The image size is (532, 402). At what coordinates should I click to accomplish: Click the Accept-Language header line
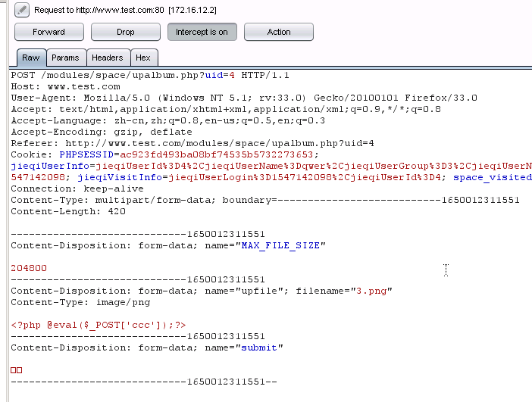(x=168, y=120)
